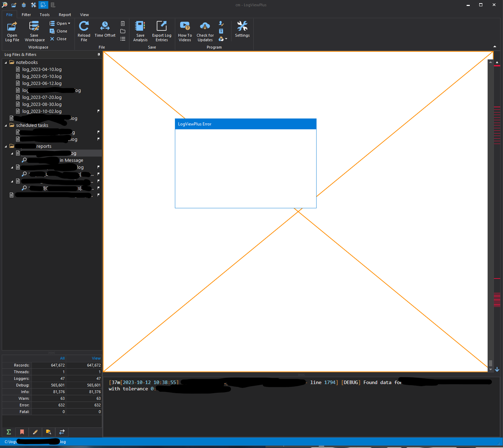This screenshot has height=448, width=503.
Task: Click the View column header link
Action: [x=96, y=358]
